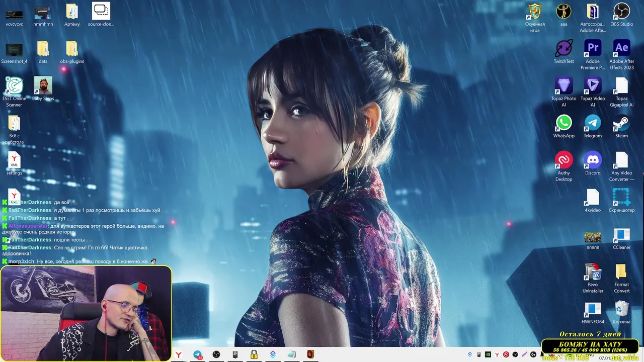
Task: Launch HWiNFO64 shortcut
Action: coord(593,312)
